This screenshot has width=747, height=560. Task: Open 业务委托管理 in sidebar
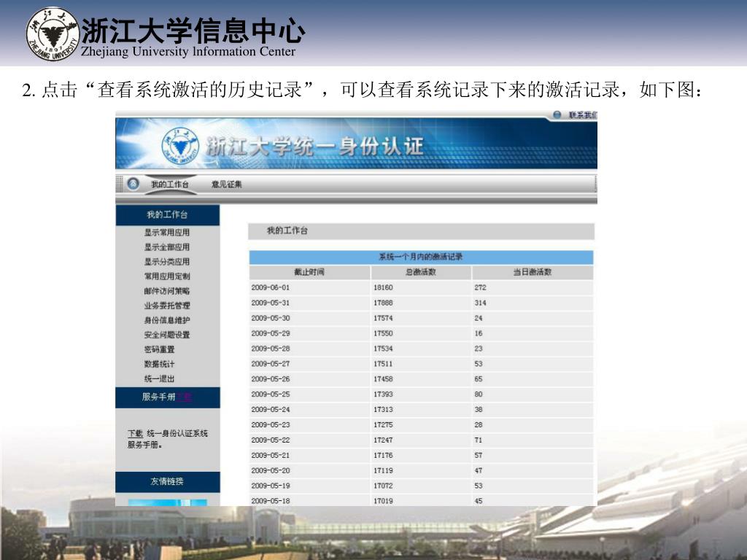167,306
